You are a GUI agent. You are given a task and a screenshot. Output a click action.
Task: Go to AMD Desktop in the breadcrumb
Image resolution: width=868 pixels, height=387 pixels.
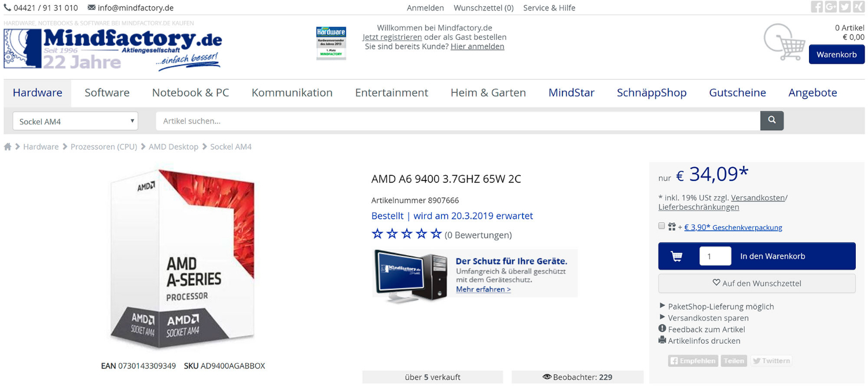(174, 147)
